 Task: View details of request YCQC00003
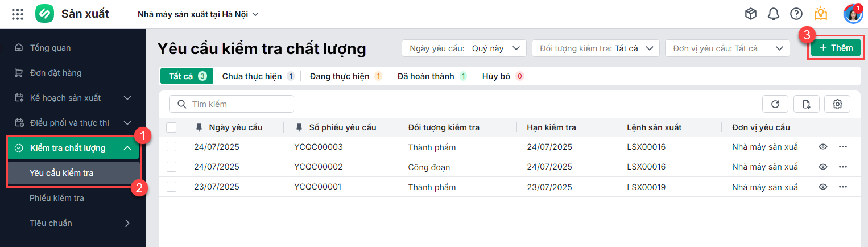822,147
